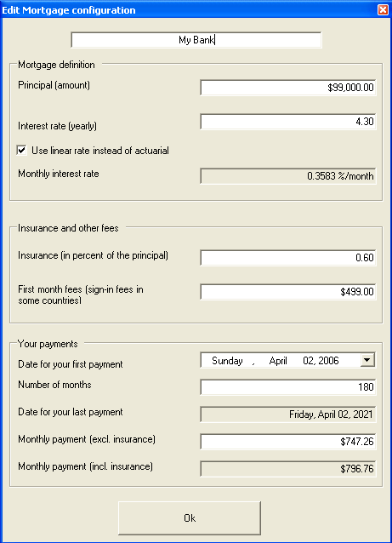Confirm with the Ok button
This screenshot has height=543, width=392.
[190, 518]
